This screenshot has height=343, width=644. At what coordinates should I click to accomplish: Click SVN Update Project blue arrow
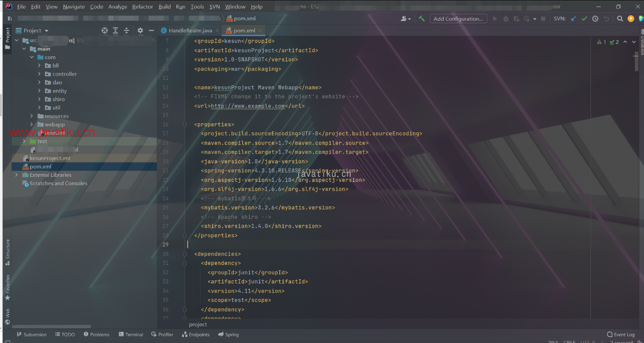tap(573, 18)
